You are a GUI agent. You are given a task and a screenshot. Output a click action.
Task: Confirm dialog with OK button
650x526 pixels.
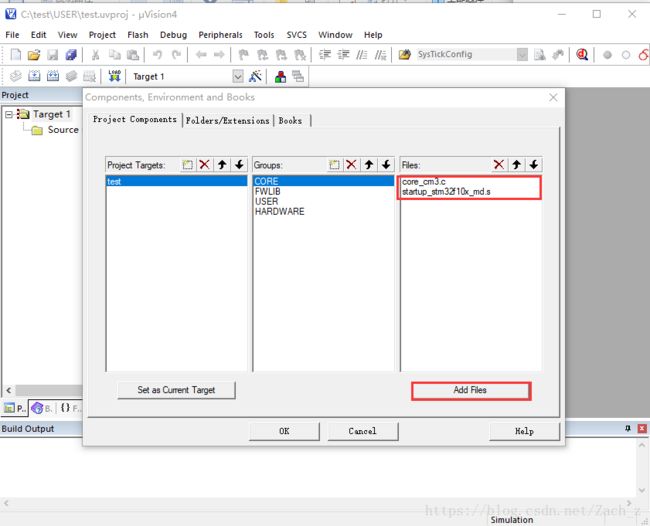pos(284,431)
